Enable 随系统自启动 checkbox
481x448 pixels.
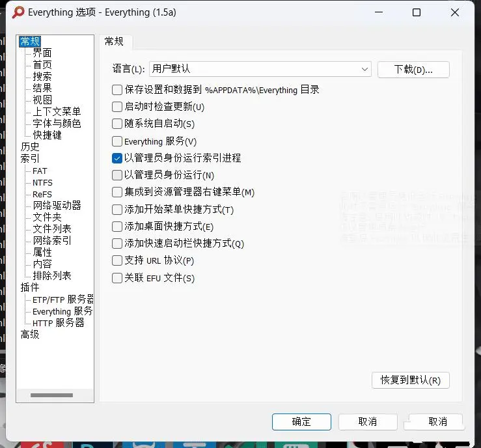(x=117, y=124)
